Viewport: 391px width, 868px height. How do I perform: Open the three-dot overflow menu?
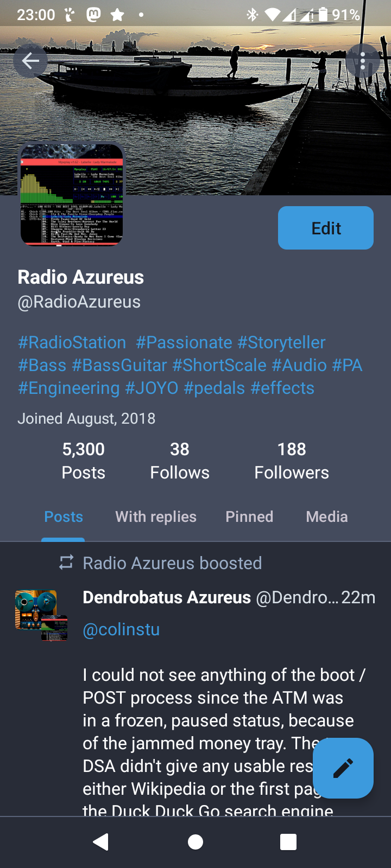coord(362,60)
